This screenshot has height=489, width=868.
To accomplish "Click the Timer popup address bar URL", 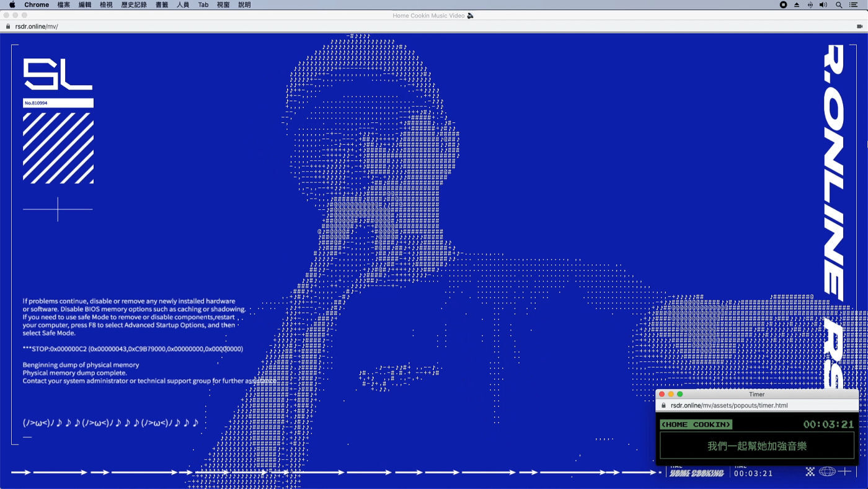I will tap(729, 406).
